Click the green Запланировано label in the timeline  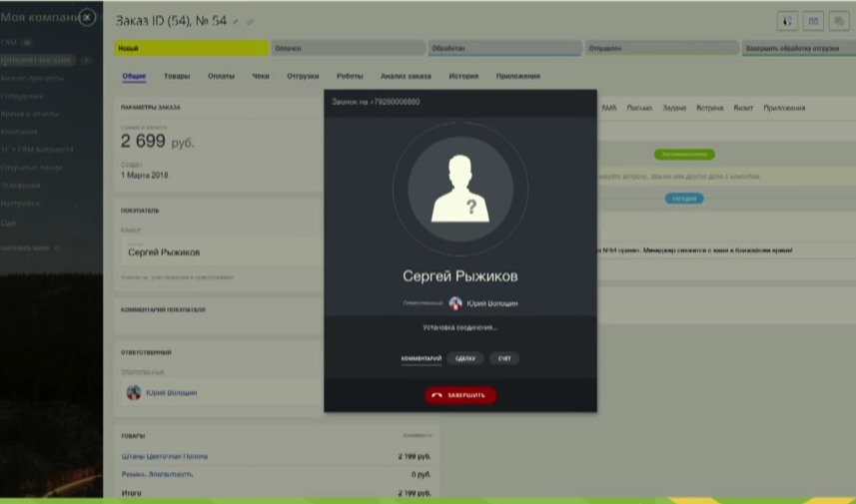[x=684, y=155]
